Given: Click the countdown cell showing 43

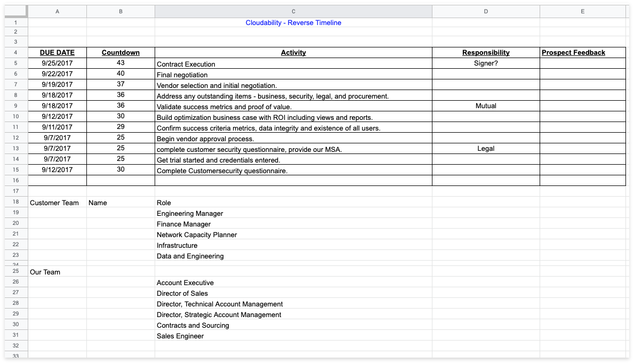Looking at the screenshot, I should [121, 63].
